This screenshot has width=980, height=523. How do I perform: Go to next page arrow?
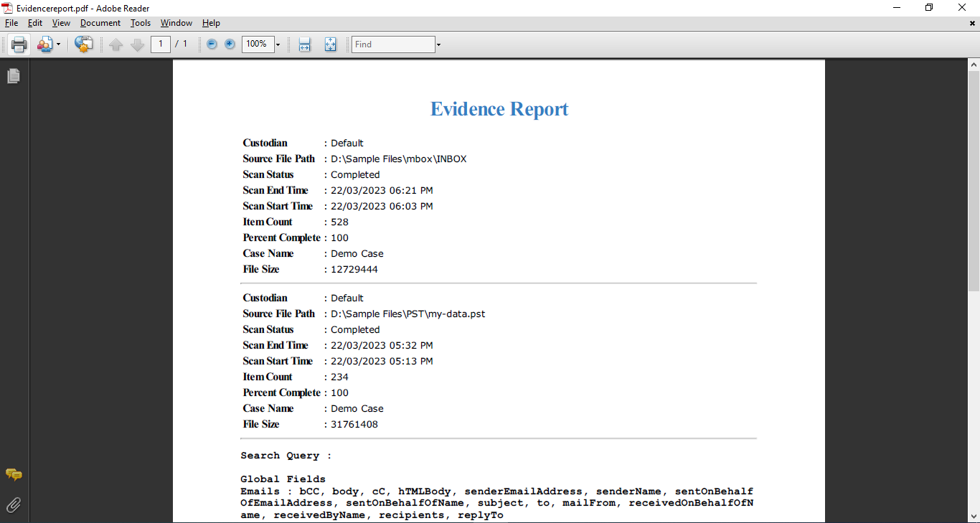[138, 44]
